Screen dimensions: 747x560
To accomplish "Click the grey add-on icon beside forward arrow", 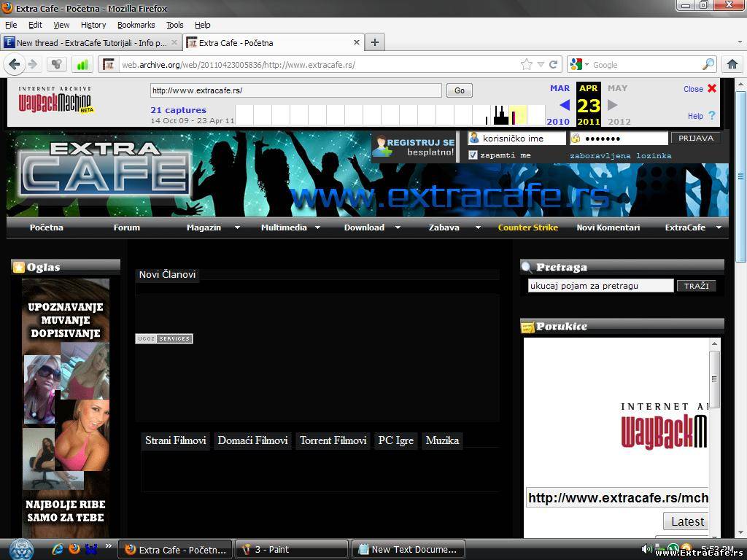I will 56,64.
